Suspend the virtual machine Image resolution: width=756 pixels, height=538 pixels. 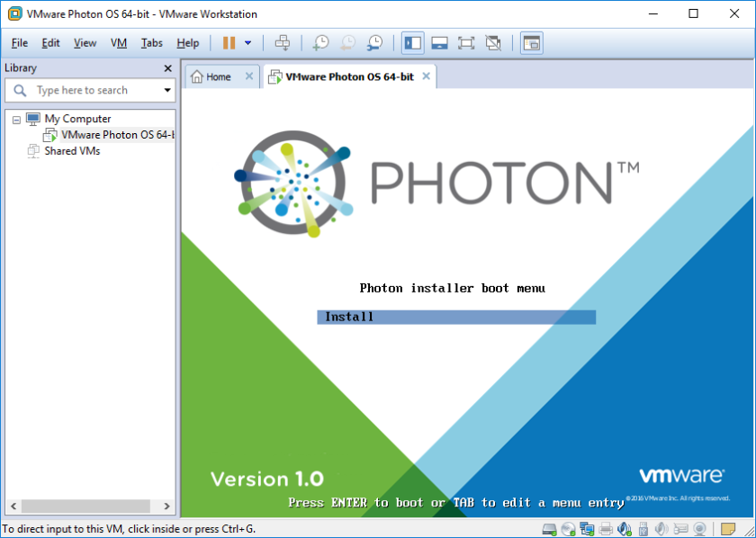(229, 42)
